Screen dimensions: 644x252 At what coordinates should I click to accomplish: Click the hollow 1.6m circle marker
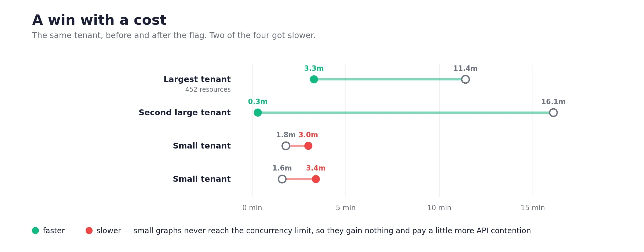click(282, 179)
